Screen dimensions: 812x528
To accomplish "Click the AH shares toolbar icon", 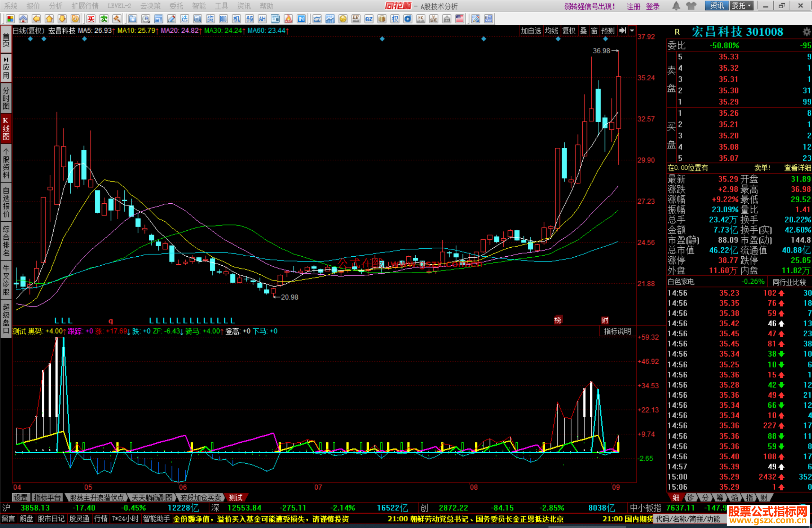I will [262, 19].
